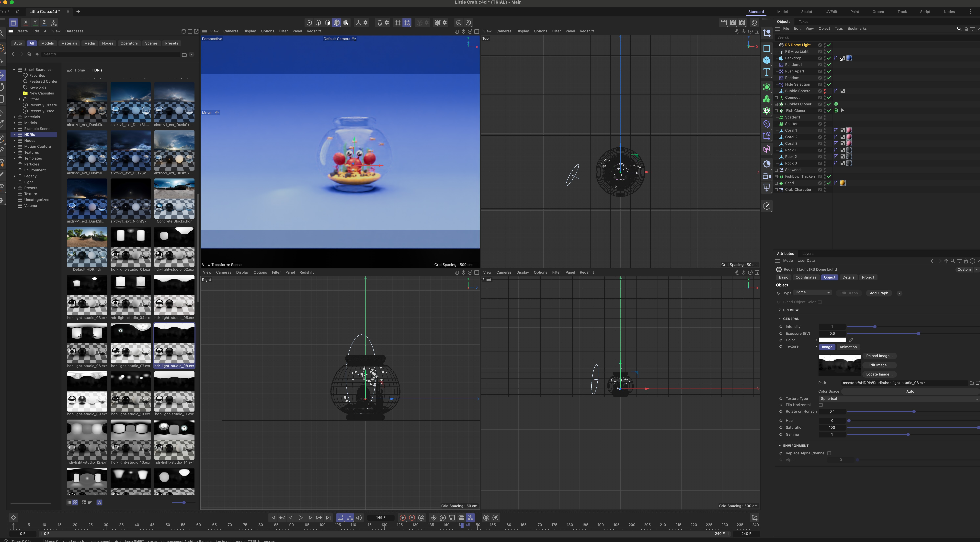
Task: Go to the start of the timeline
Action: (273, 518)
